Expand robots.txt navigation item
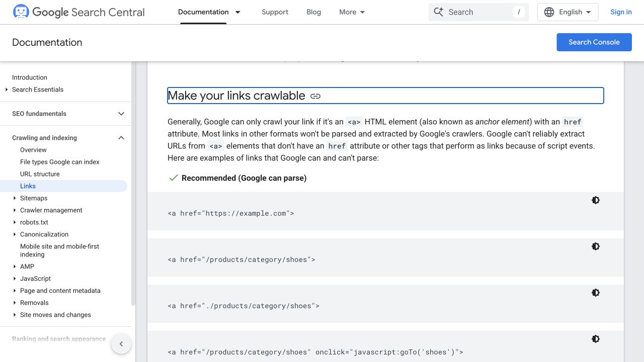This screenshot has width=644, height=362. (x=15, y=222)
